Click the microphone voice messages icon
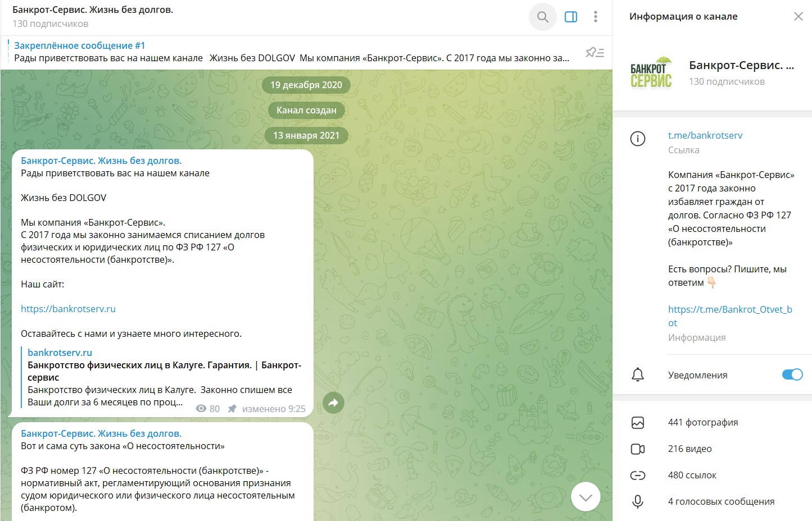The height and width of the screenshot is (521, 812). (638, 502)
